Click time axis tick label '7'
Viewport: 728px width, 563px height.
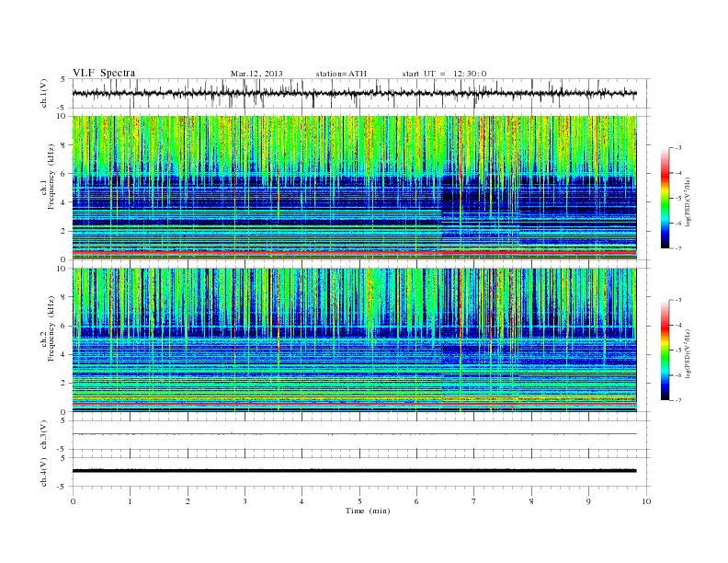coord(474,501)
